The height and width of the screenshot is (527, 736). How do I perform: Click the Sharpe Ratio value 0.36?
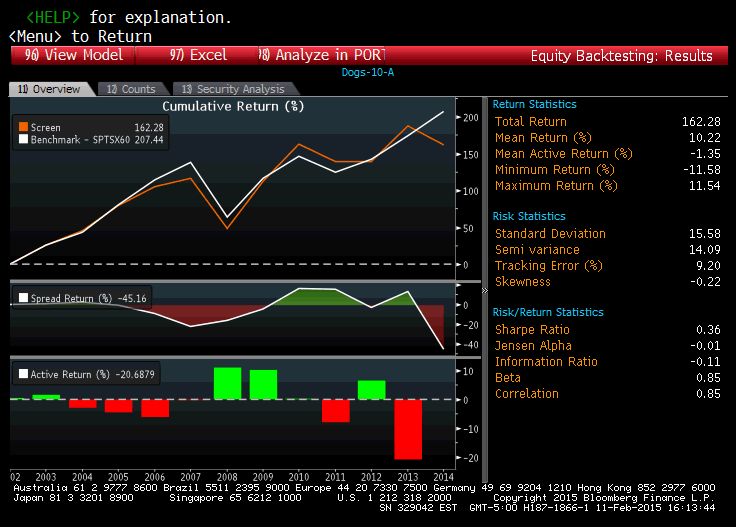pyautogui.click(x=708, y=329)
